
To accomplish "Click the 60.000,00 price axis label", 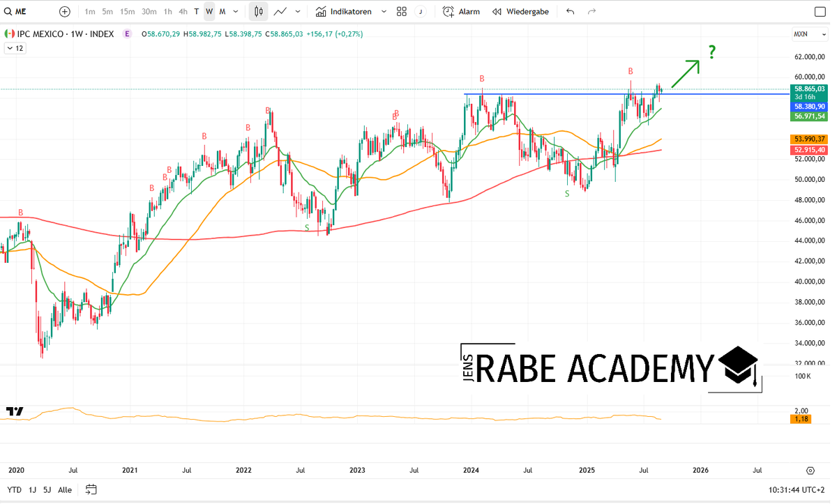I will (809, 77).
